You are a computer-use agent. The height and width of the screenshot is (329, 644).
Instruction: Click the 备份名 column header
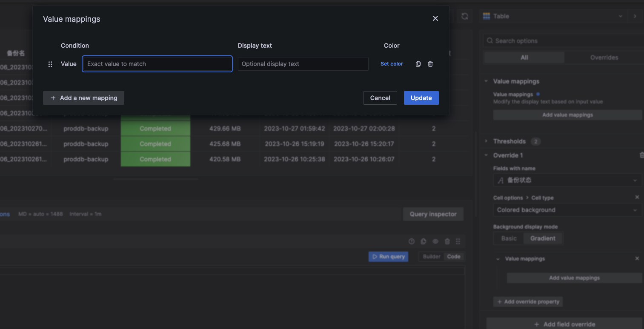(x=16, y=54)
